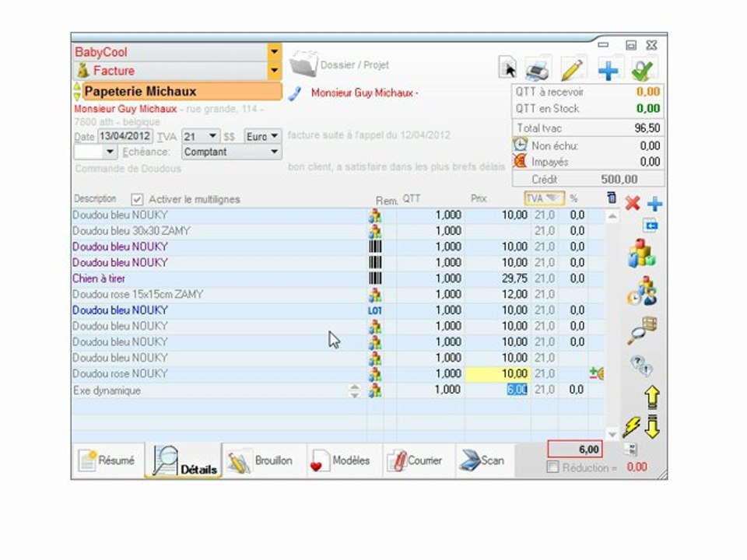Click the TVA column header dropdown
The height and width of the screenshot is (560, 747).
544,198
